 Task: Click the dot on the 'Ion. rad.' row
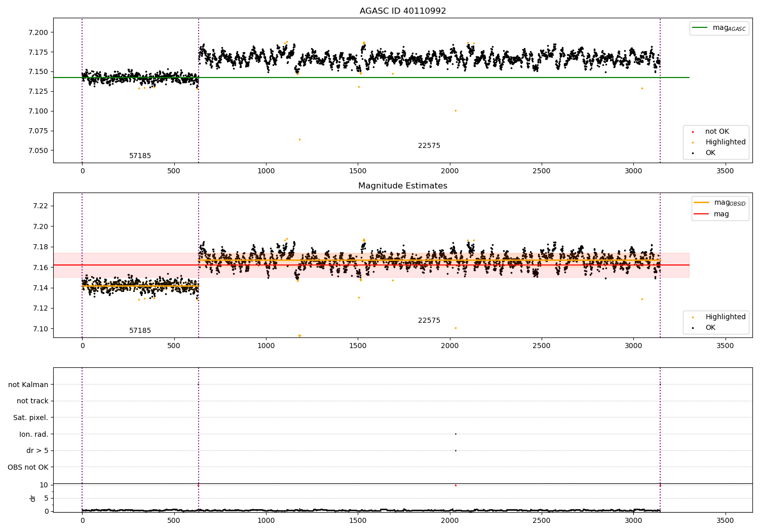coord(455,434)
